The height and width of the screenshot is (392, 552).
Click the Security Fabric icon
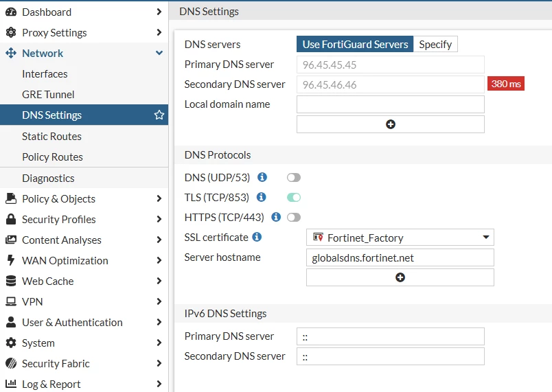11,363
